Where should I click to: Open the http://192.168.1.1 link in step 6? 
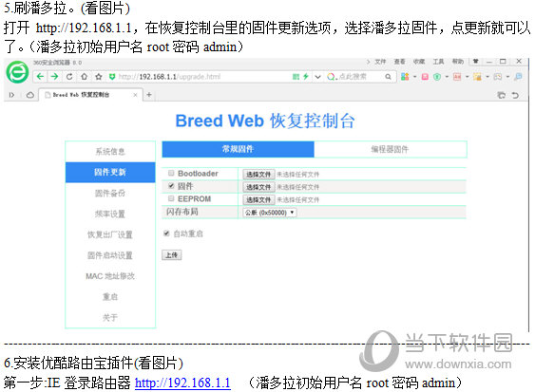tap(182, 383)
